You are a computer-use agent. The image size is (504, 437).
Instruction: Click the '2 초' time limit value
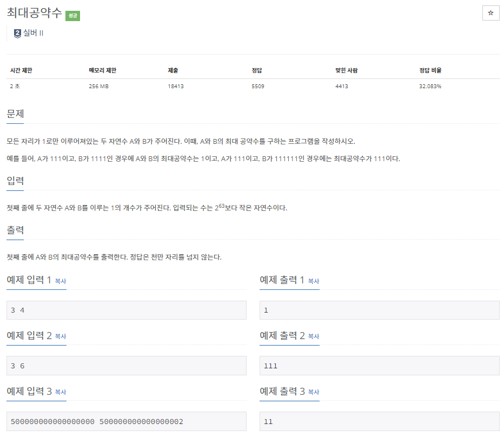pos(15,86)
